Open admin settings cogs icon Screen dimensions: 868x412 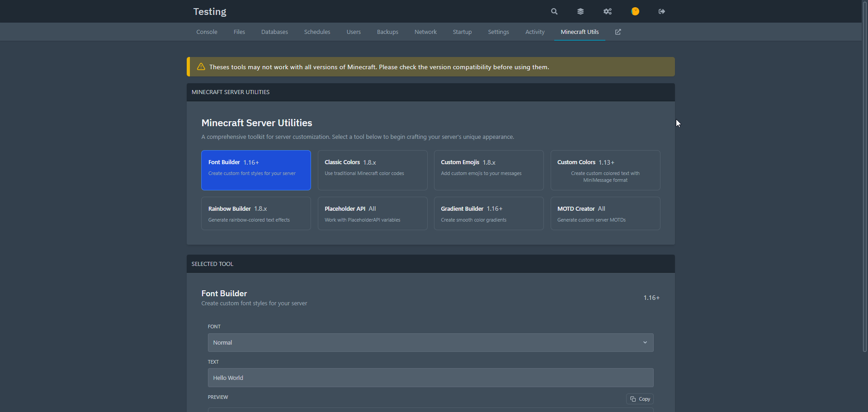coord(608,11)
